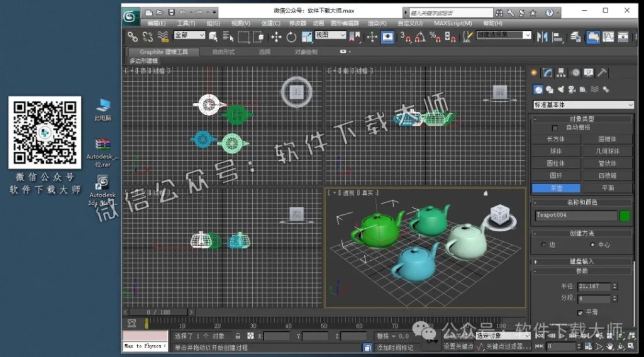Click the Save file icon in quick access bar

point(171,13)
